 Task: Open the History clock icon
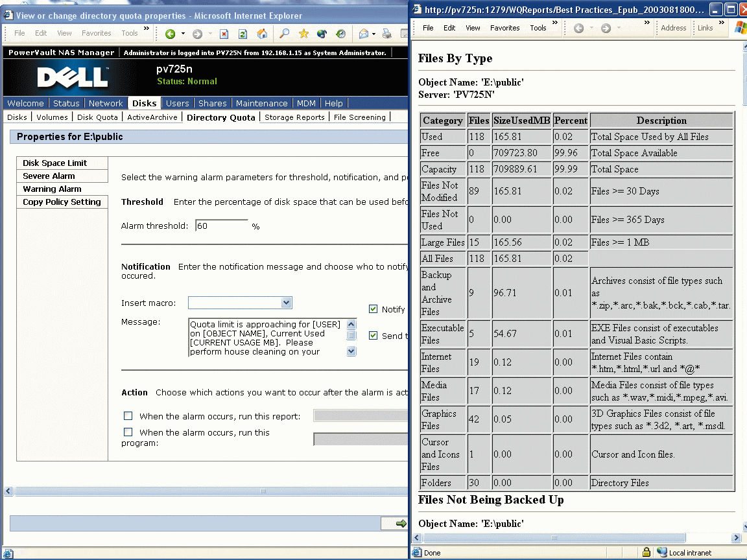tap(340, 34)
